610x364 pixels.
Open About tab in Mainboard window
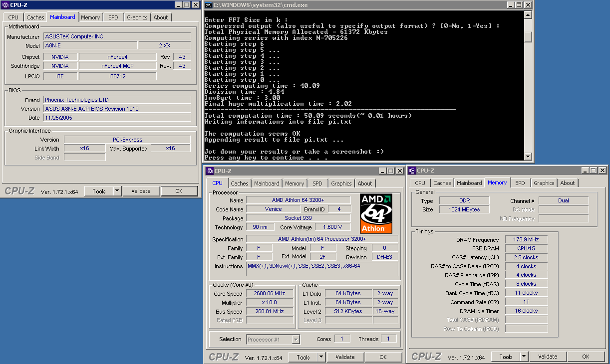tap(161, 17)
